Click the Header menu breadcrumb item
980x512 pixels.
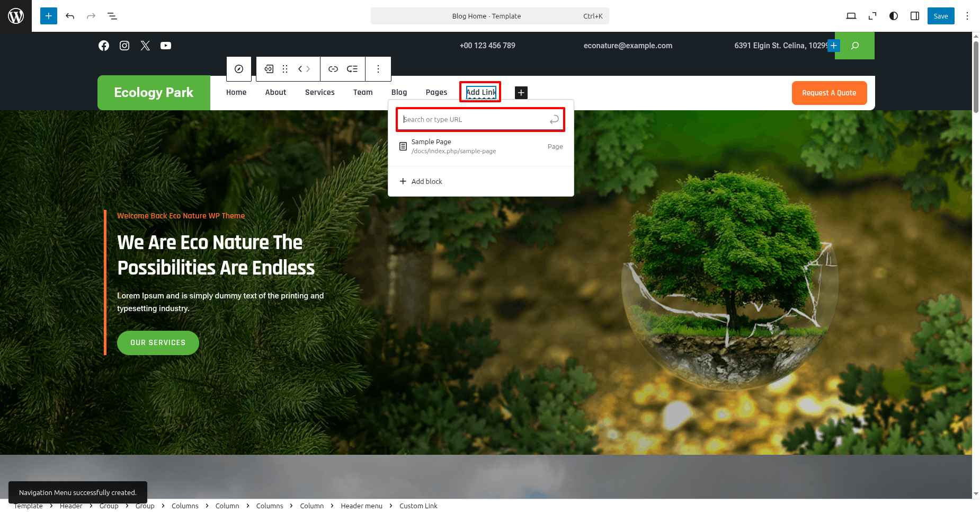click(361, 506)
